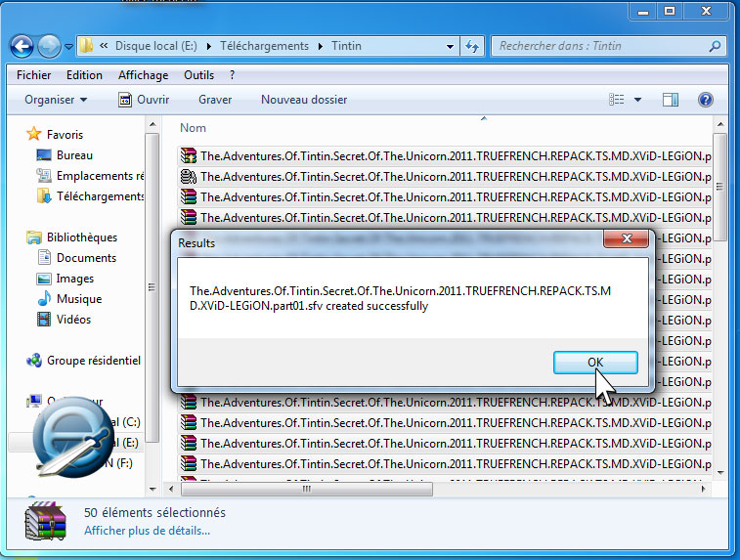The height and width of the screenshot is (560, 740).
Task: Click navigation pane scroll up arrow
Action: tap(152, 124)
